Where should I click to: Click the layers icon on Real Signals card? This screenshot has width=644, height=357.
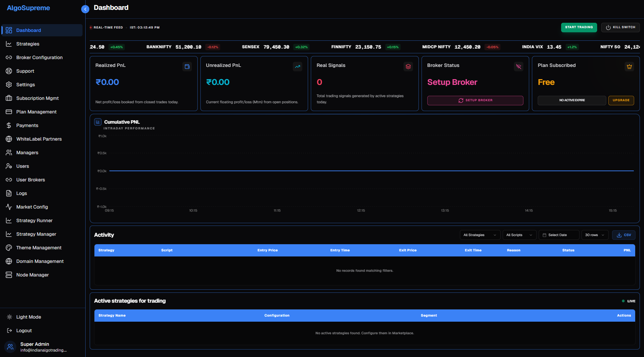408,67
